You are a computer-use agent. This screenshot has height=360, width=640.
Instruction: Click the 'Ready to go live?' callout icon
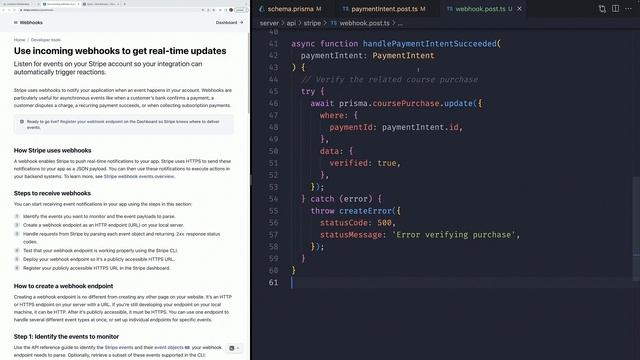[x=22, y=122]
